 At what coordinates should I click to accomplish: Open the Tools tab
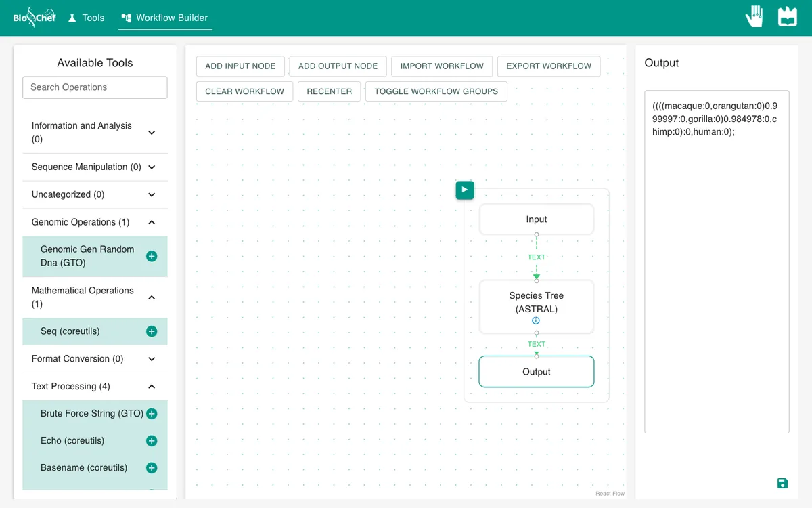tap(86, 18)
